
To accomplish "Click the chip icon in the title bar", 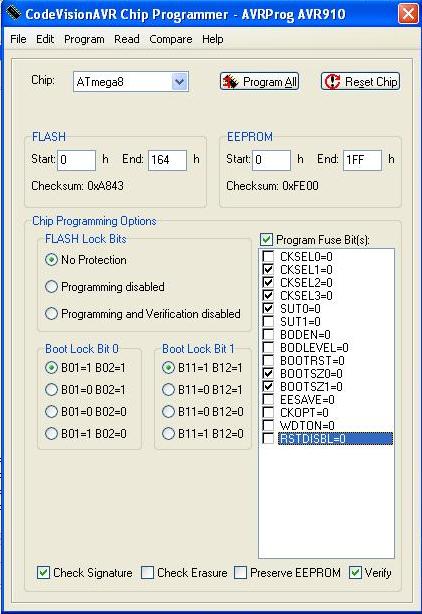I will 13,14.
